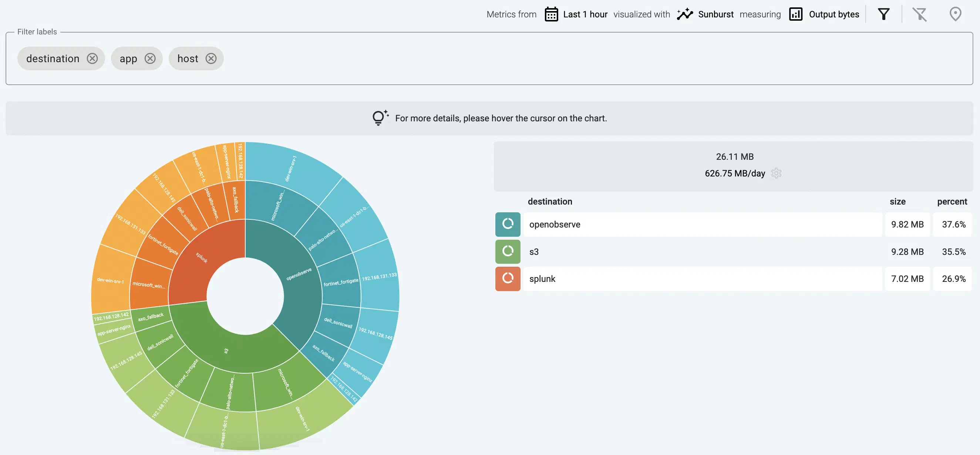Click the orange splunk row icon

pos(508,279)
